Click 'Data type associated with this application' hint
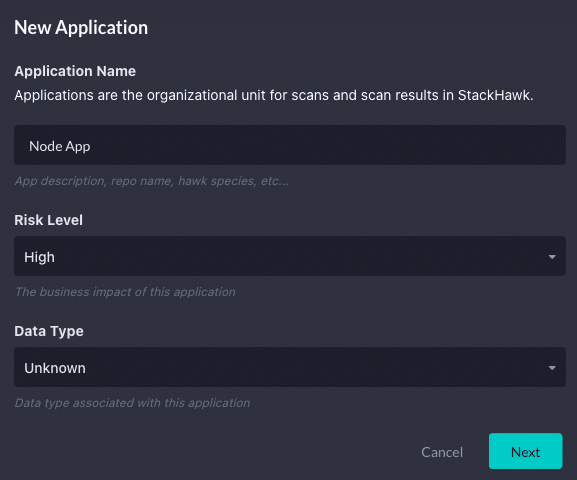 132,403
